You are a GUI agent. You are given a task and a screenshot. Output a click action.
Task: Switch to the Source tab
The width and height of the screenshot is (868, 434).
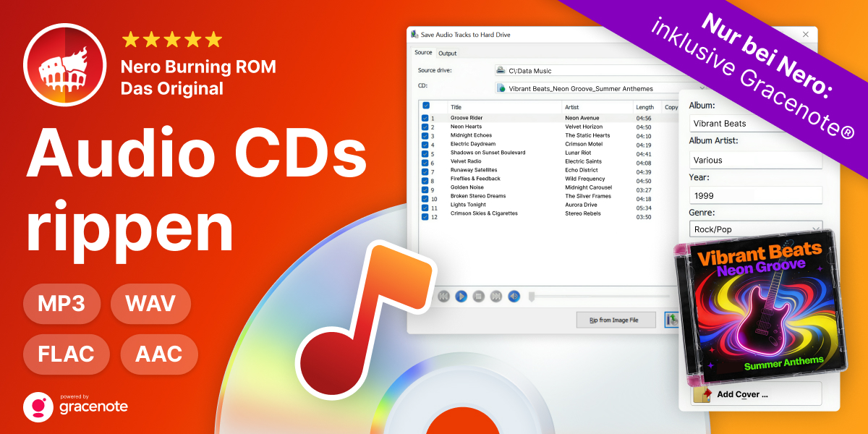click(x=423, y=52)
